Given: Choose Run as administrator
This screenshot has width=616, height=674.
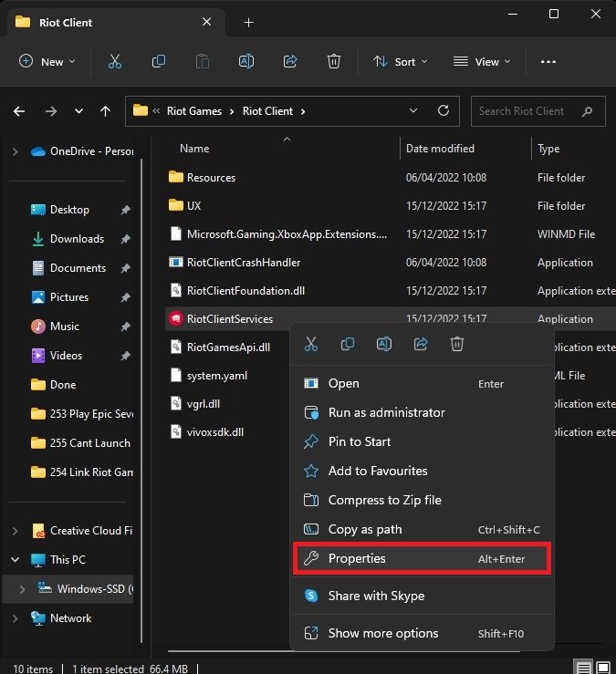Looking at the screenshot, I should (x=386, y=412).
